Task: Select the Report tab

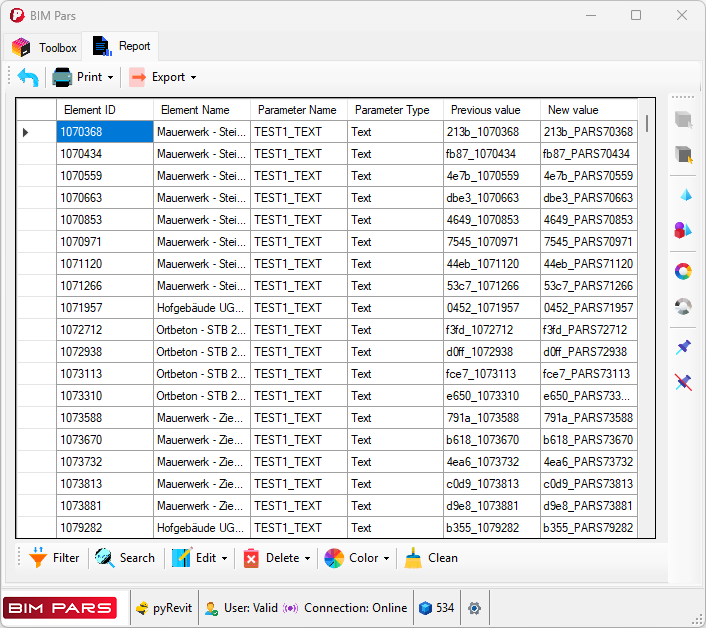Action: pyautogui.click(x=122, y=46)
